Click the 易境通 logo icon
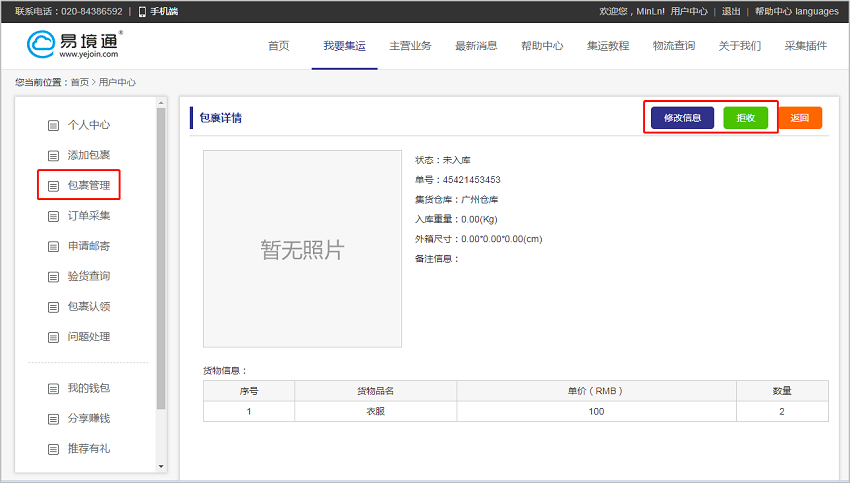Image resolution: width=850 pixels, height=483 pixels. tap(42, 45)
